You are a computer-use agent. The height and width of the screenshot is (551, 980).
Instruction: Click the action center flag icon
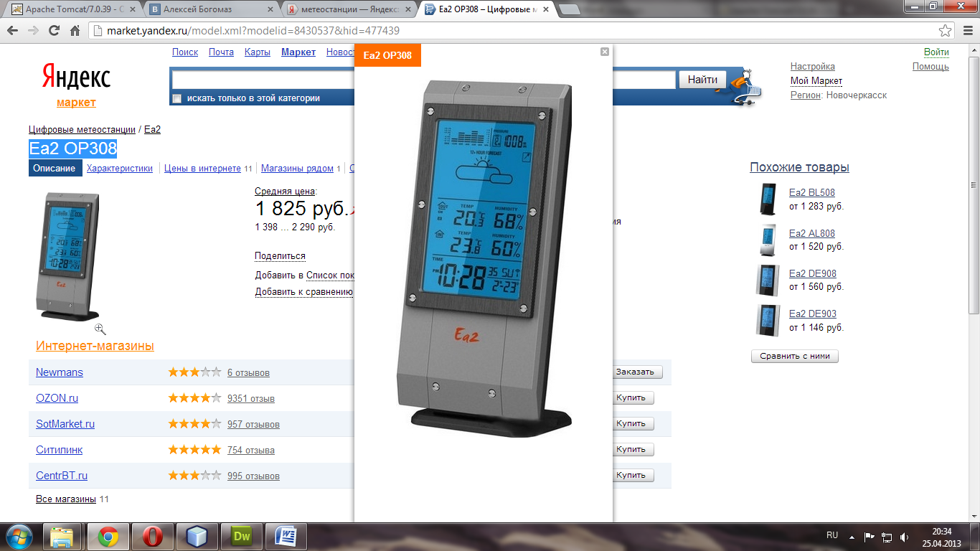(x=869, y=537)
